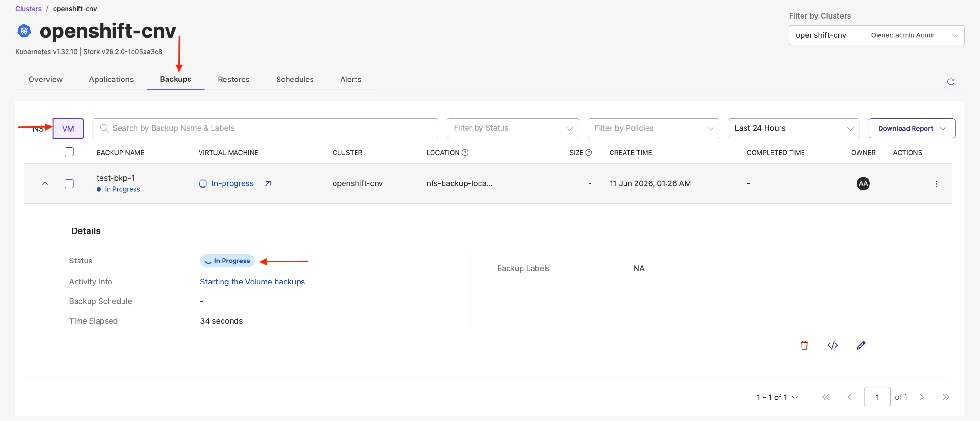Delete the backup with trash icon
This screenshot has width=980, height=421.
pos(804,345)
